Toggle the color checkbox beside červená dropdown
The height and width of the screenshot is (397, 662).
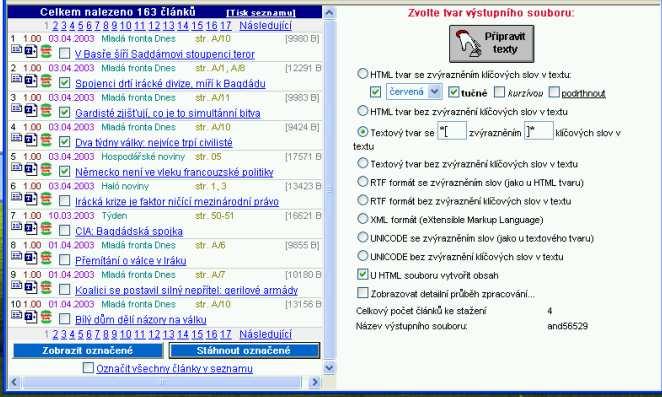[x=375, y=92]
